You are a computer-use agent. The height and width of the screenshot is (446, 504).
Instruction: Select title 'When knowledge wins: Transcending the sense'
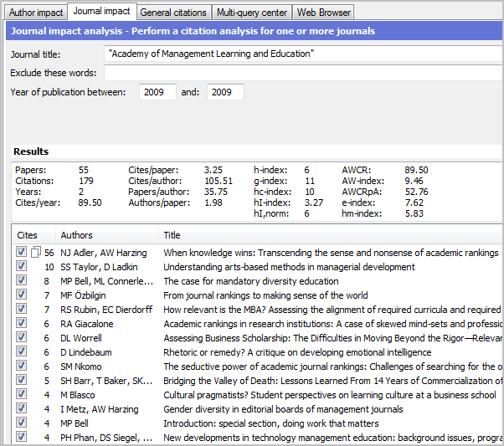coord(331,253)
